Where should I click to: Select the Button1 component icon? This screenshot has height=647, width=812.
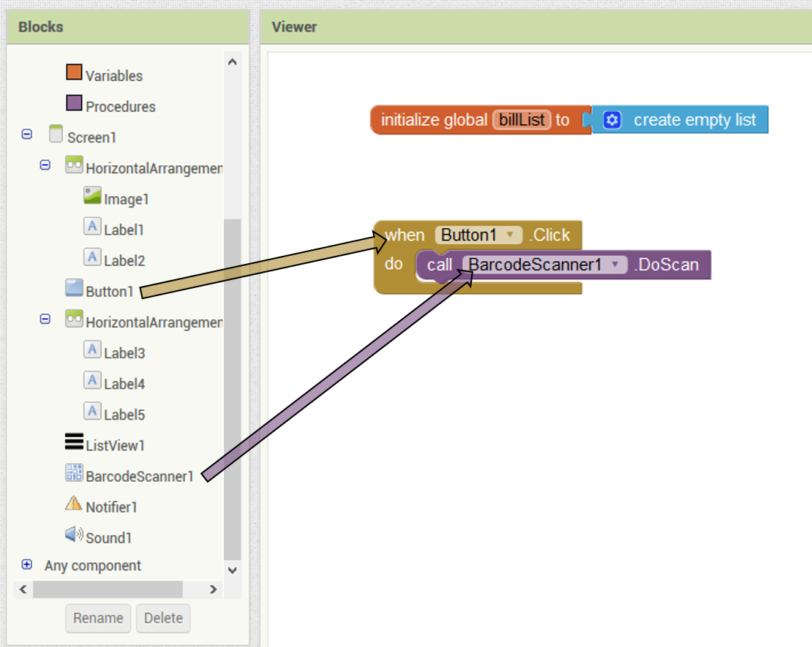click(74, 289)
